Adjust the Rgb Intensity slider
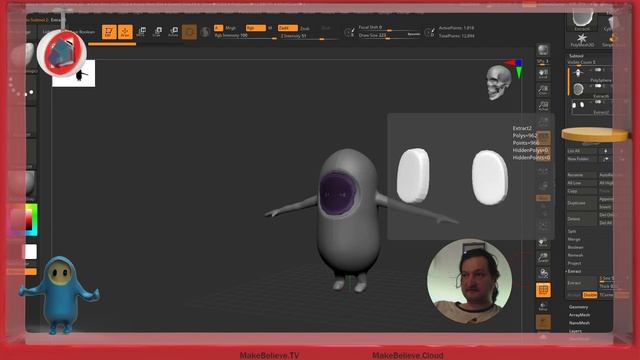 246,36
